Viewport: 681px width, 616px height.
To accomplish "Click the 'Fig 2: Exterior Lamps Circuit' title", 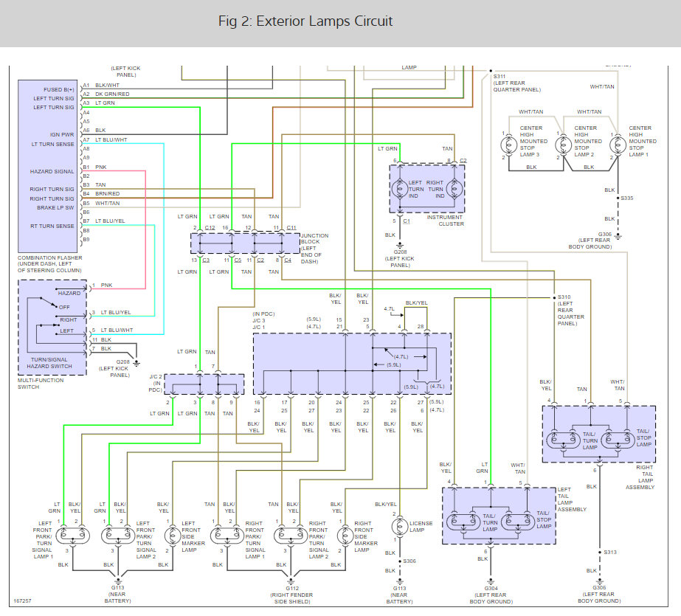I will pos(305,21).
